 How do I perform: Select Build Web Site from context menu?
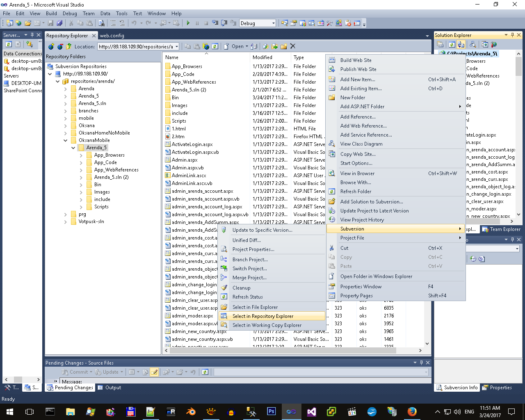coord(396,60)
